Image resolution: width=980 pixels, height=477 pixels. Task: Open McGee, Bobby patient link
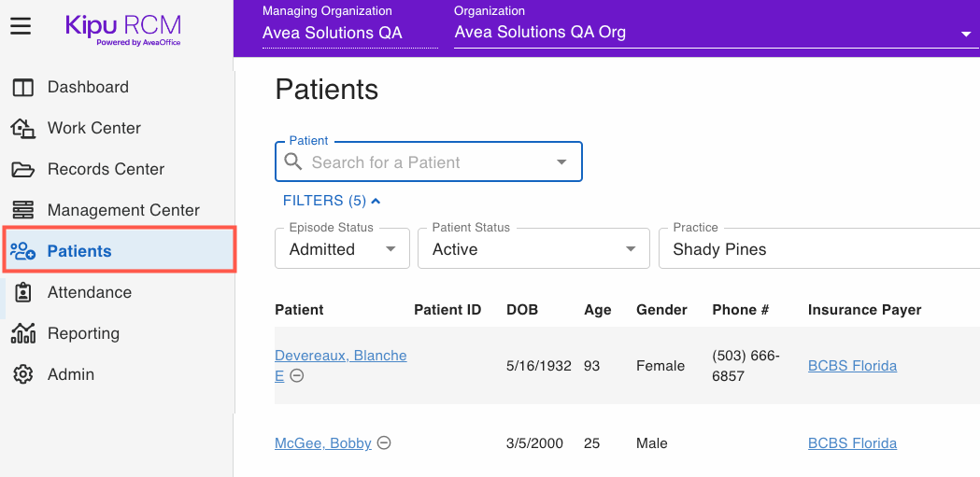coord(323,443)
